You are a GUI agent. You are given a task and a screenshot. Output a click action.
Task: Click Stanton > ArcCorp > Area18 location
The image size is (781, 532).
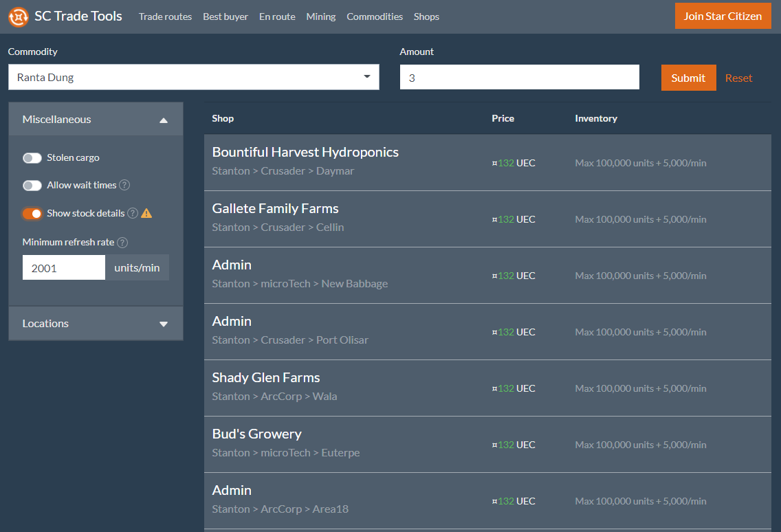tap(280, 509)
